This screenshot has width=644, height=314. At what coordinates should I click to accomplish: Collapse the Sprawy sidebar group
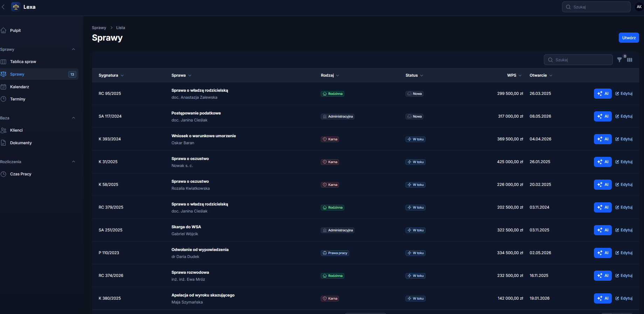pos(74,49)
